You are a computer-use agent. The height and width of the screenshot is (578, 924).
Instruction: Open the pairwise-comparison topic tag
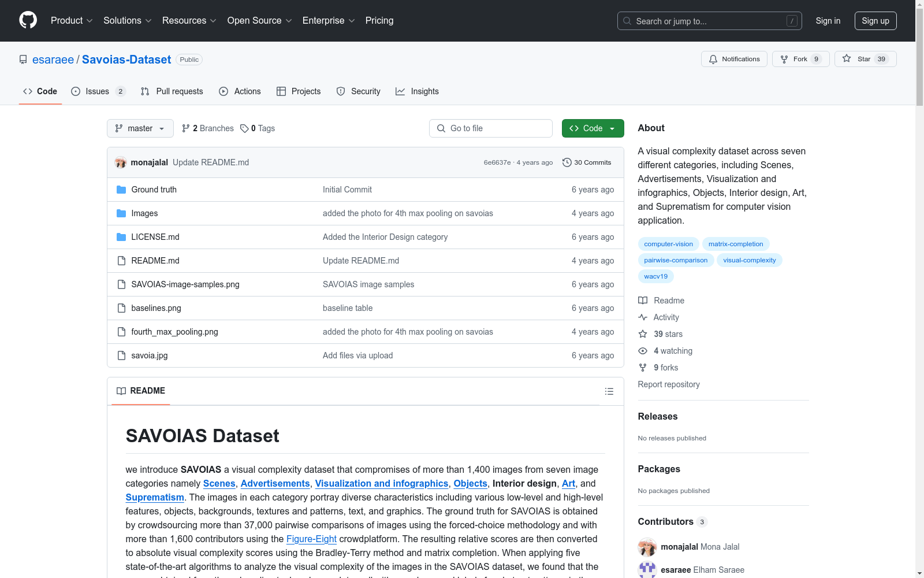(x=676, y=260)
